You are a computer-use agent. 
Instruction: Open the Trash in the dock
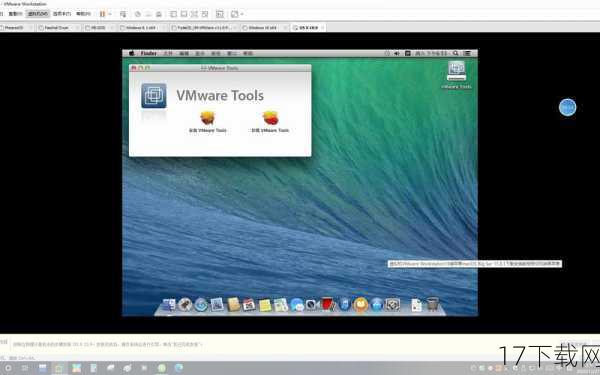432,305
